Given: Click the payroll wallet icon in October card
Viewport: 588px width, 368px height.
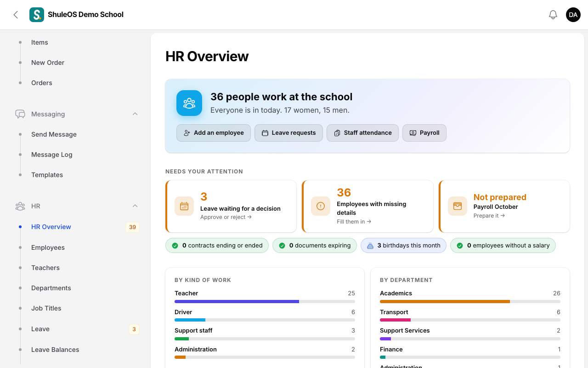Looking at the screenshot, I should pyautogui.click(x=458, y=206).
